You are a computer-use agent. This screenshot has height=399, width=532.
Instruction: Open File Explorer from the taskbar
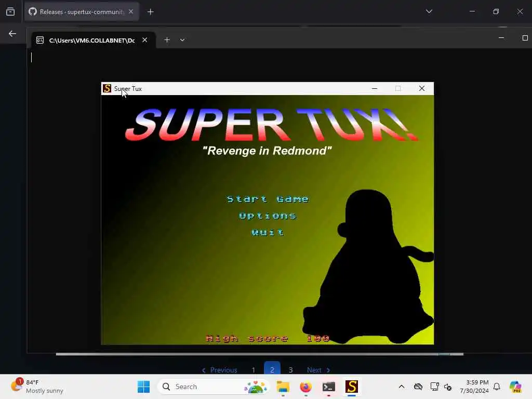click(283, 387)
